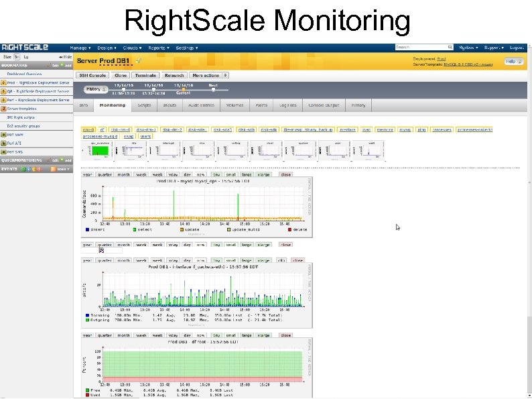Set mysql graph period to quarter

[x=105, y=174]
